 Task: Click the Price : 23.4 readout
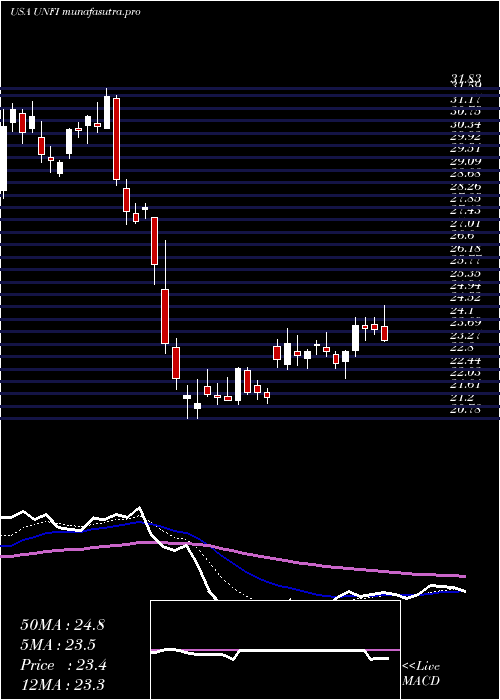click(63, 665)
